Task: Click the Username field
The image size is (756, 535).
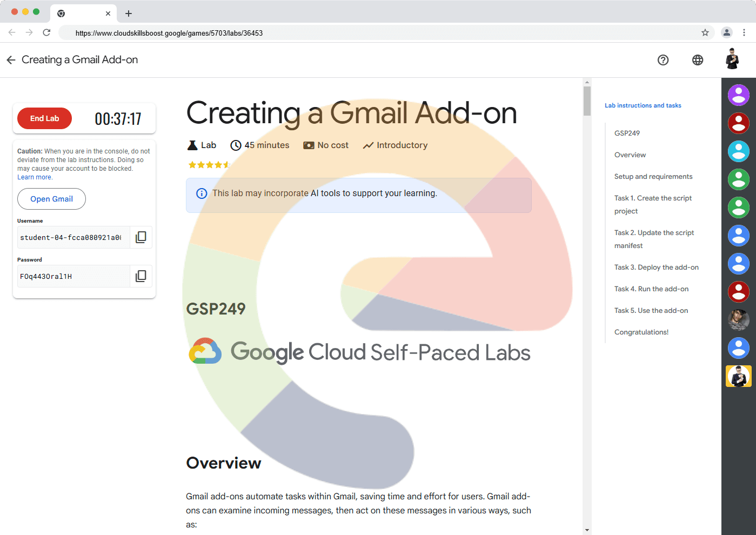Action: [x=73, y=237]
